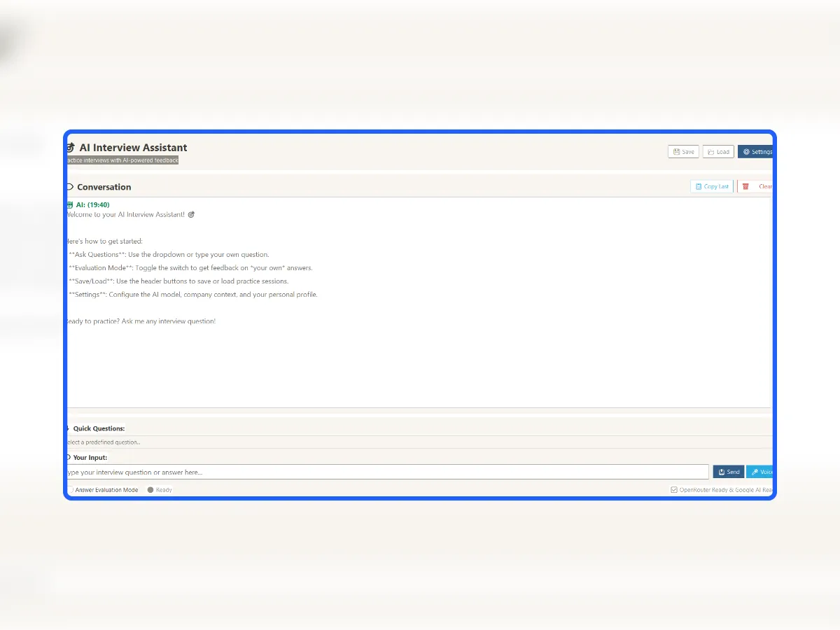
Task: Click the line about Evaluation Mode toggle
Action: 190,268
